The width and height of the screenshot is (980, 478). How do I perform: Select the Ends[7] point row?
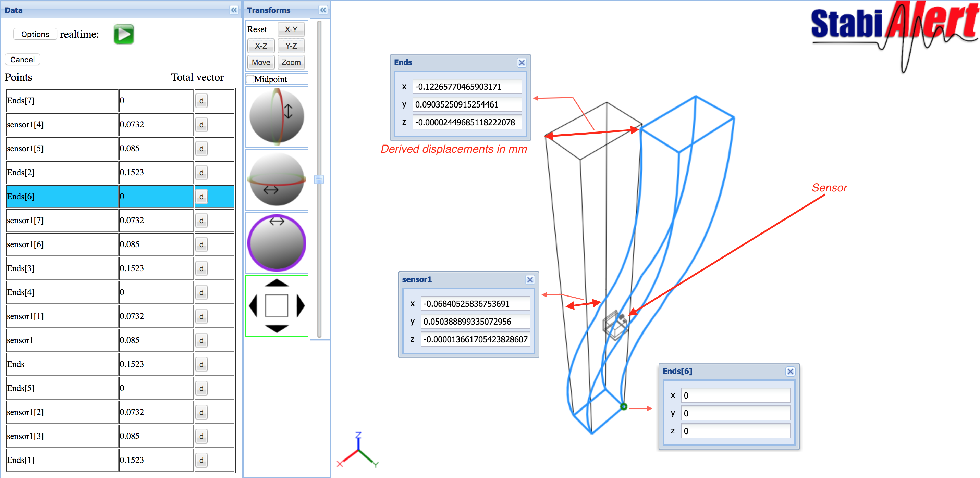pyautogui.click(x=120, y=101)
